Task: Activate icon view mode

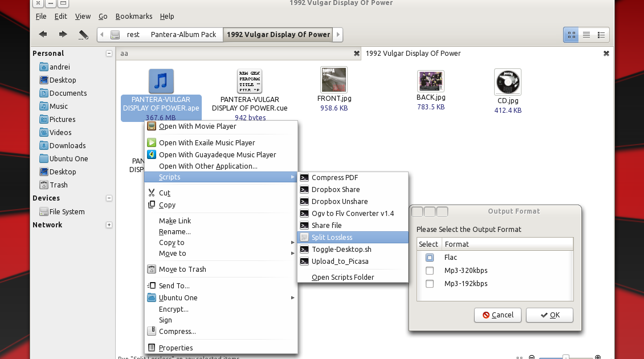Action: tap(570, 34)
